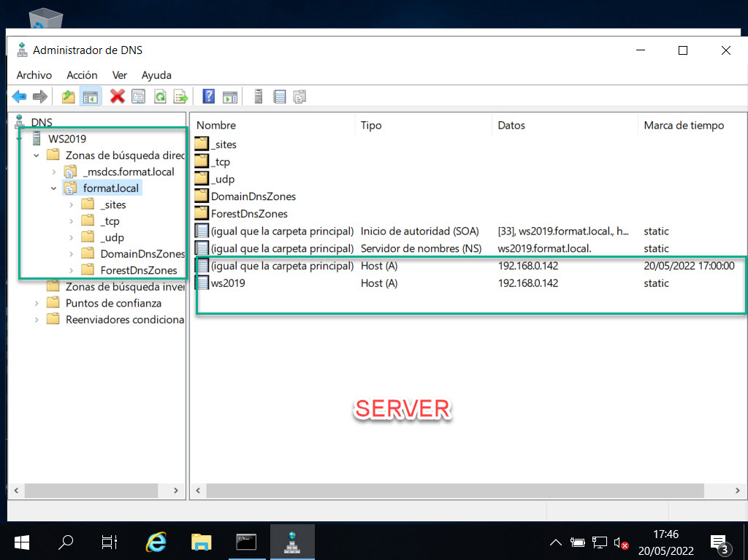Screen dimensions: 748x560
Task: Toggle the Show/Hide Console Tree icon
Action: coord(90,97)
